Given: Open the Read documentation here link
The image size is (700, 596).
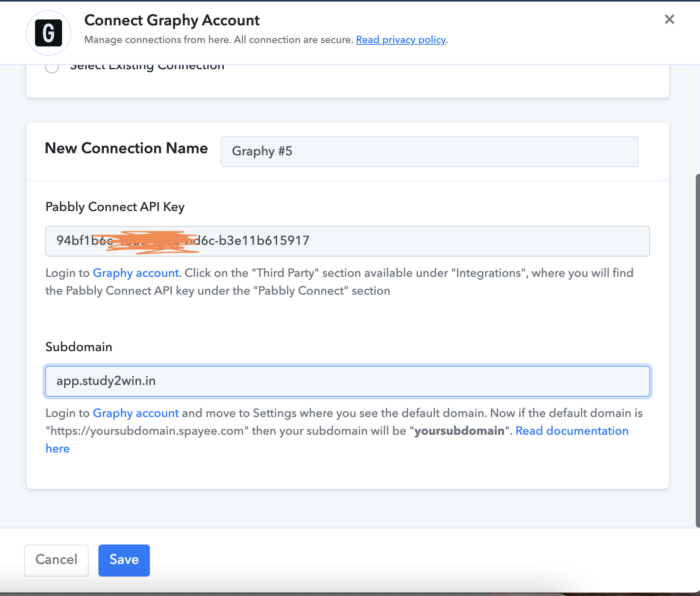Looking at the screenshot, I should point(572,431).
